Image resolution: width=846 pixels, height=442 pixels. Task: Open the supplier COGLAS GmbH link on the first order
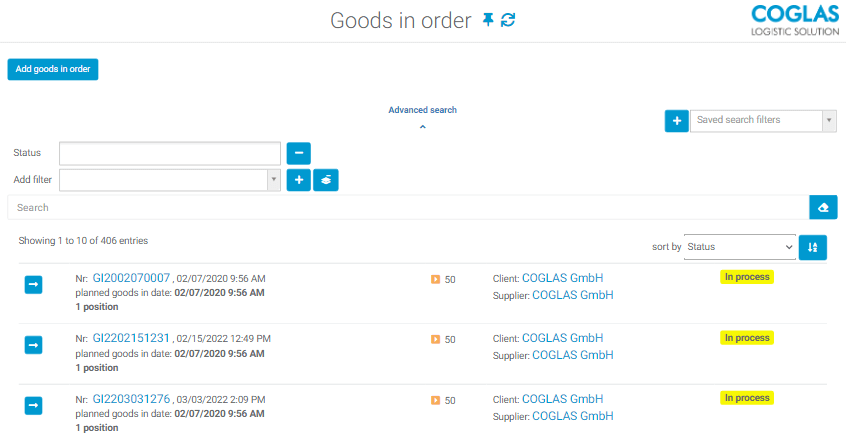(572, 295)
